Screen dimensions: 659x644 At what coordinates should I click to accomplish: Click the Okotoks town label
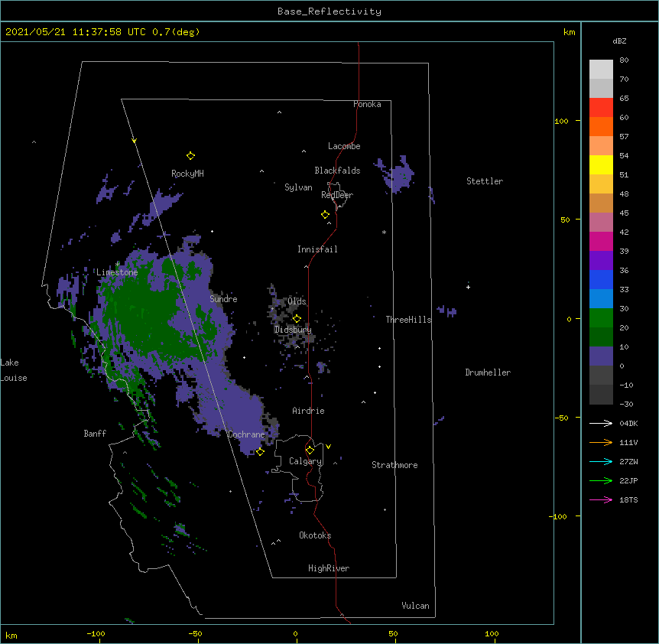tap(315, 535)
